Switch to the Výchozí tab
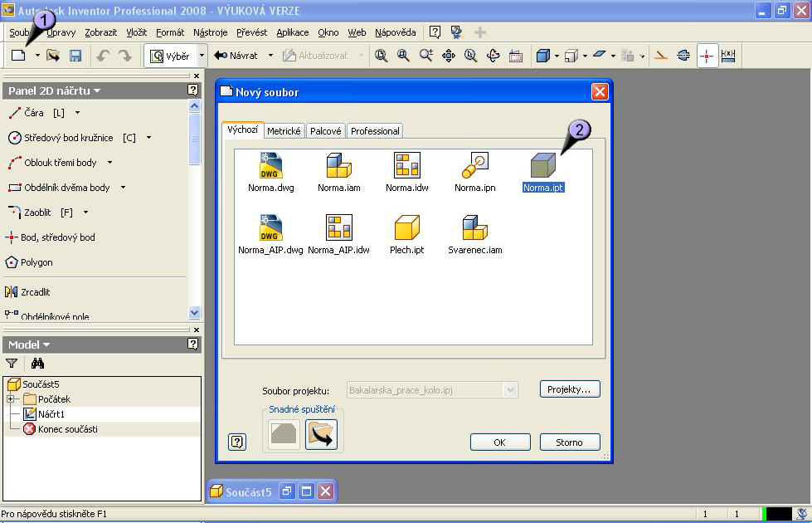This screenshot has height=523, width=812. [x=242, y=130]
